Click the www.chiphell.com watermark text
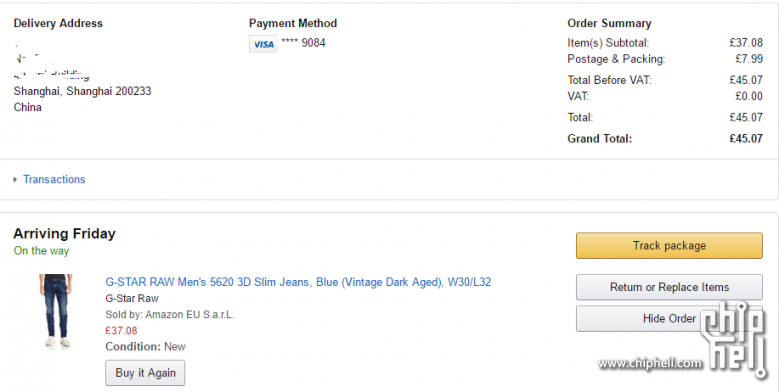Viewport: 779px width, 392px height. coord(650,364)
